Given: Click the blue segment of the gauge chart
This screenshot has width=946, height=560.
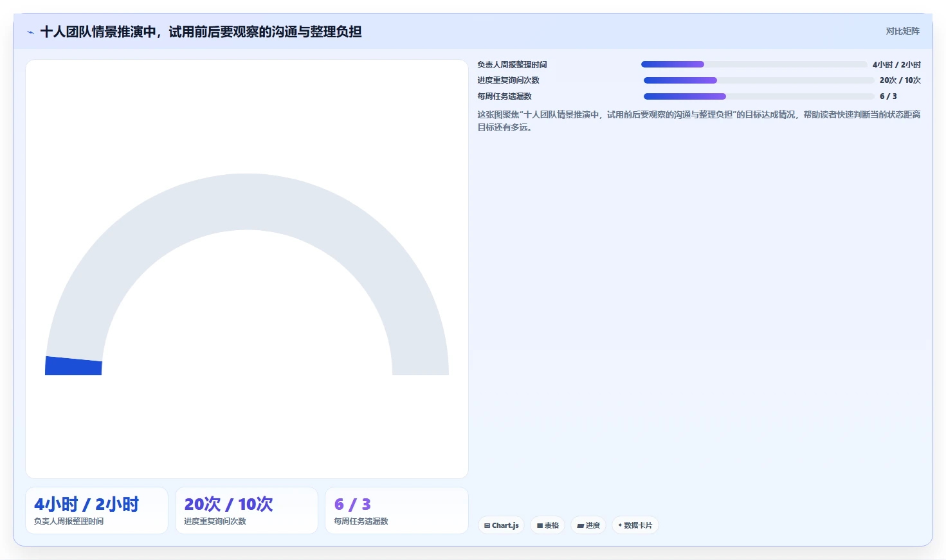Looking at the screenshot, I should coord(73,366).
